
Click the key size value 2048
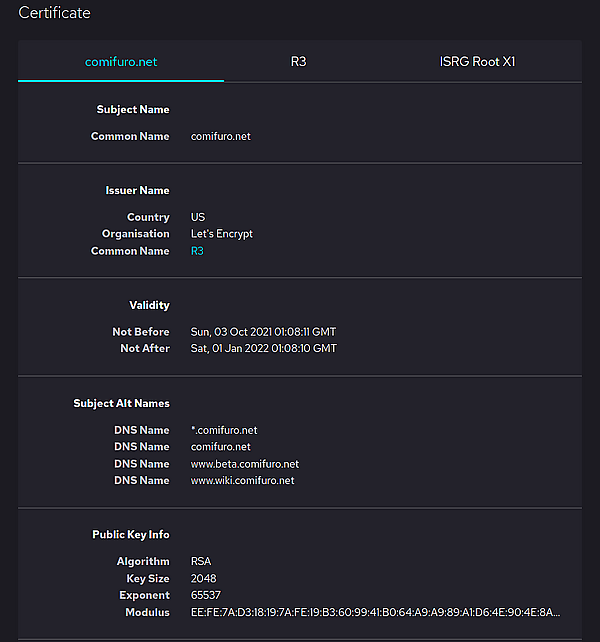coord(204,579)
